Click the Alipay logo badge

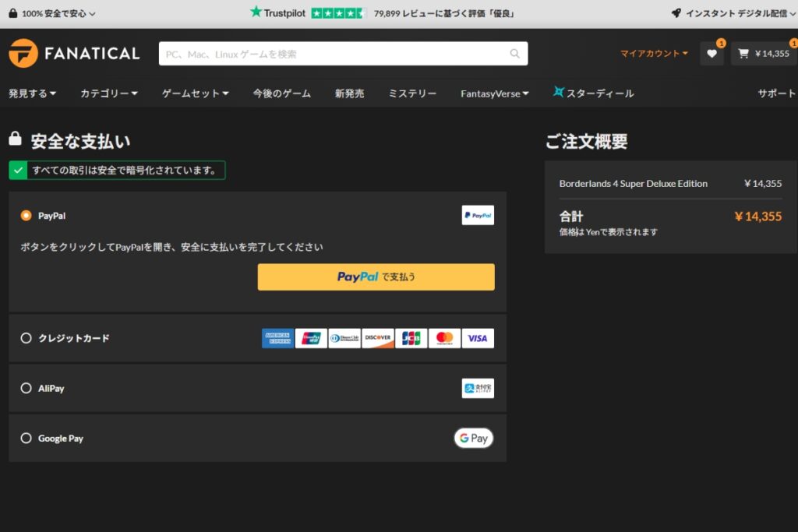coord(478,388)
